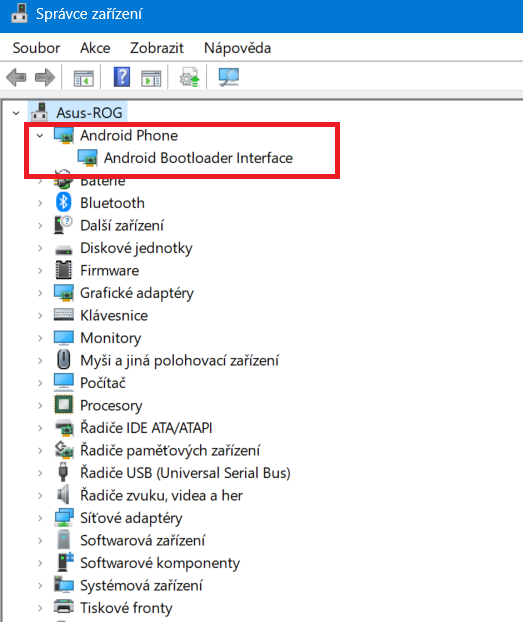Collapse the Android Phone node

[40, 136]
